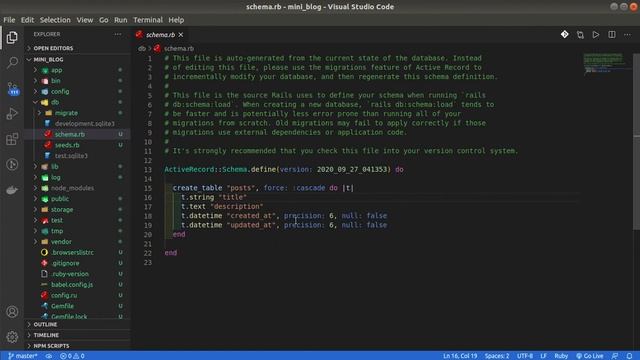Open the Search view in activity bar
Viewport: 640px width, 360px height.
tap(12, 62)
